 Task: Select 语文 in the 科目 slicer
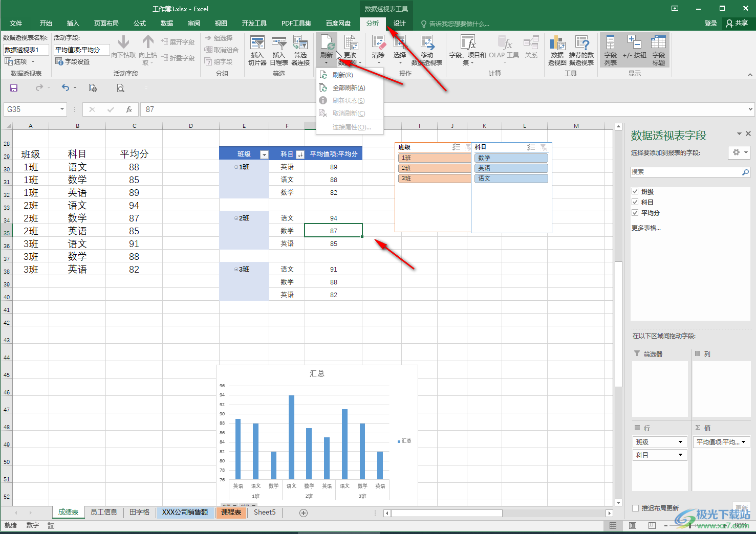point(511,179)
